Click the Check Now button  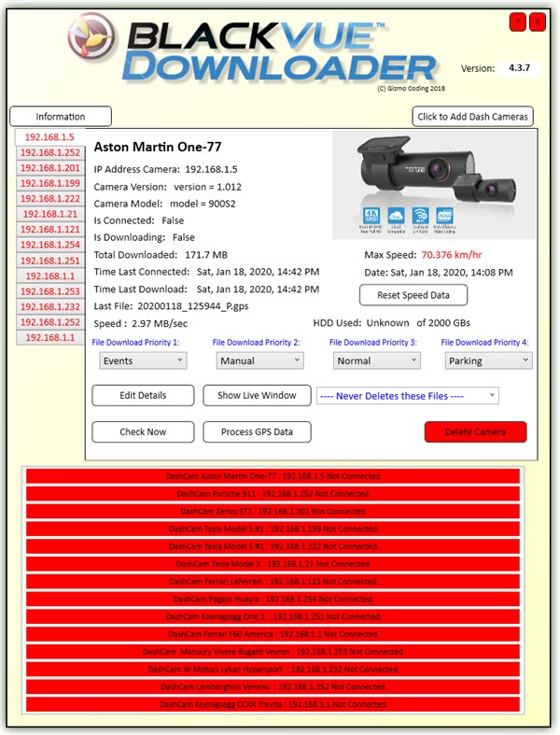143,431
